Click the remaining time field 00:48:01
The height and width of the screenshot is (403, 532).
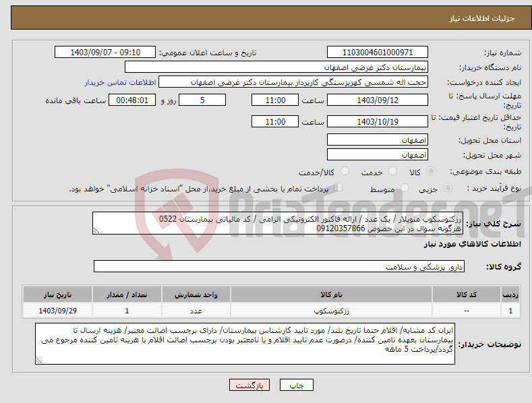(132, 100)
